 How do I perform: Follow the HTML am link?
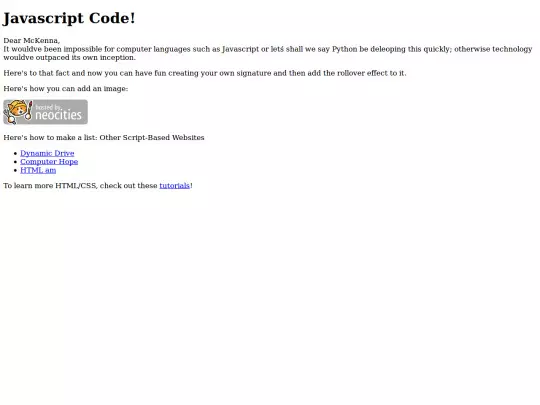click(x=38, y=170)
